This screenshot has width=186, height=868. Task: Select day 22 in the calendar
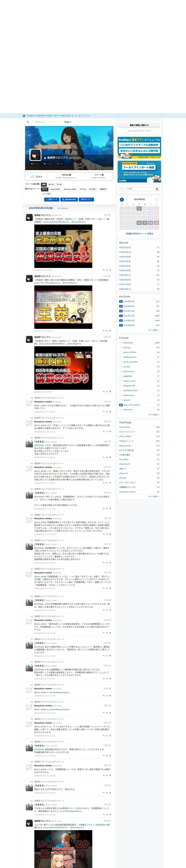[139, 223]
